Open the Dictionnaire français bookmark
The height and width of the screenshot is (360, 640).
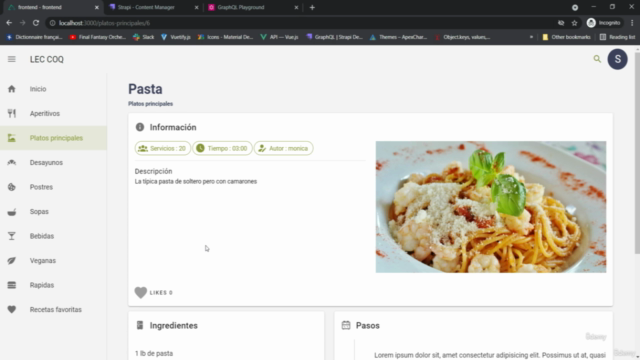tap(34, 37)
